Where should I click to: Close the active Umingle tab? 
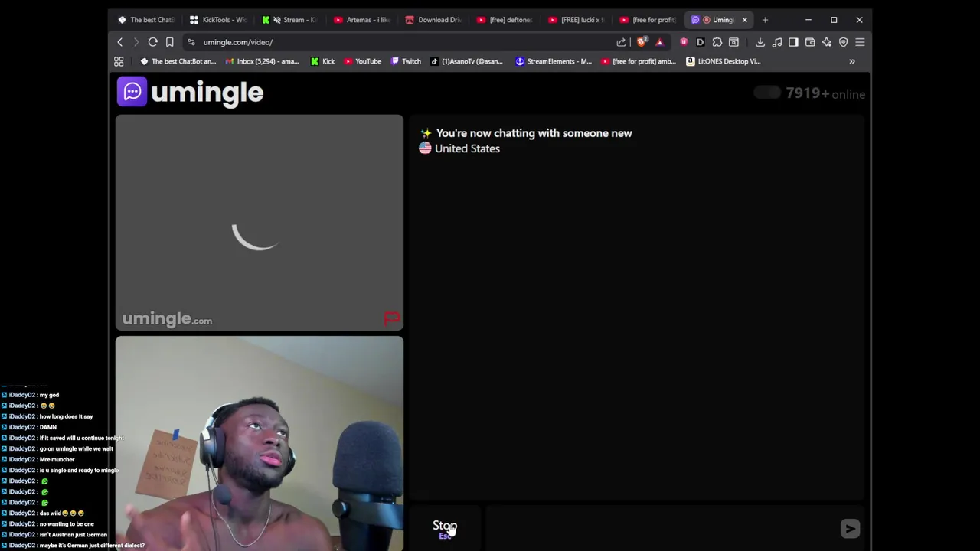tap(744, 20)
